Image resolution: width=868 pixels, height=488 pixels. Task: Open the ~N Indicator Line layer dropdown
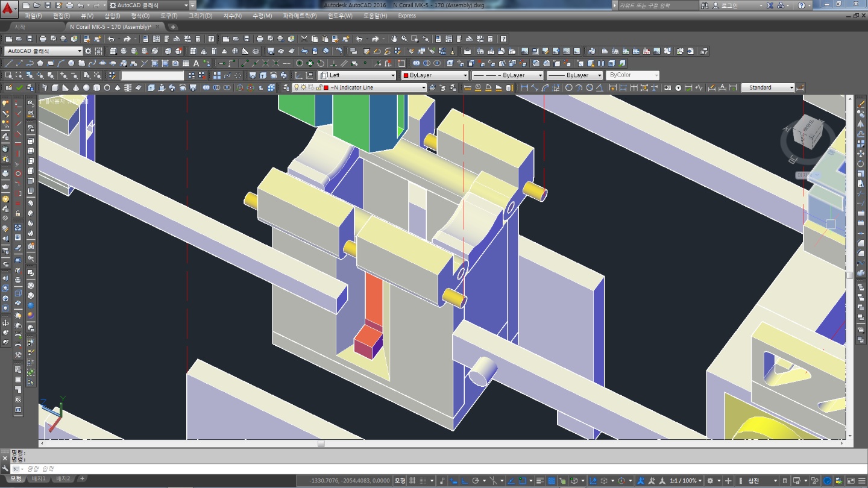pos(423,88)
